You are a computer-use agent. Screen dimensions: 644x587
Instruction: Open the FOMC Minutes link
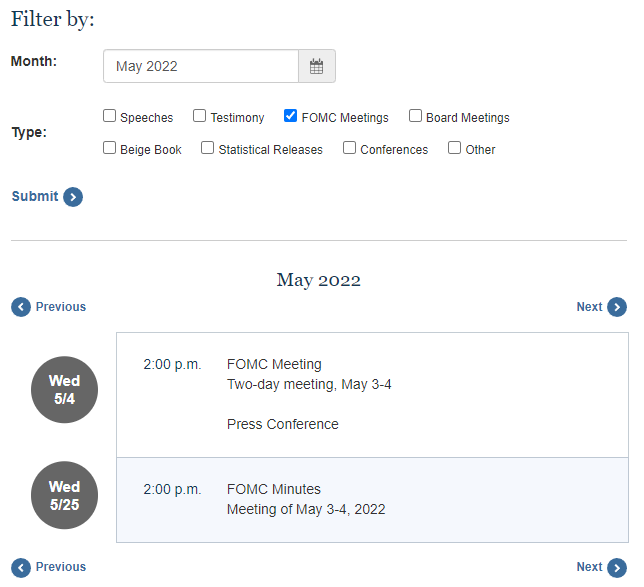(274, 489)
